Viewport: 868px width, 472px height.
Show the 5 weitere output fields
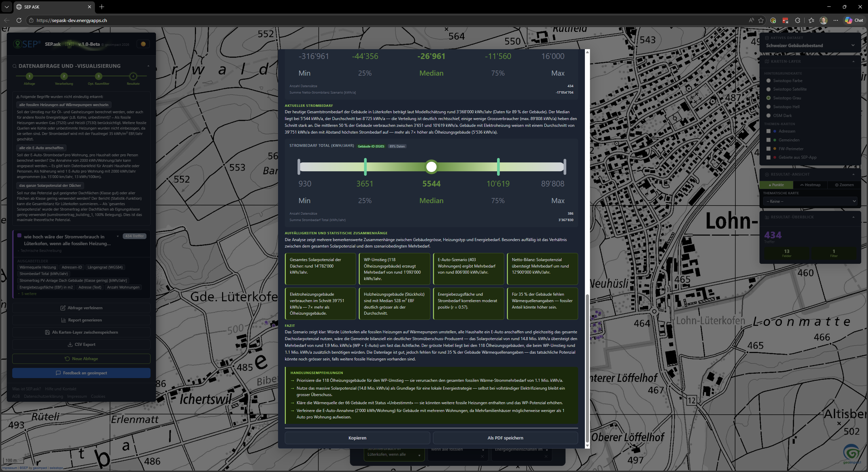(x=27, y=294)
